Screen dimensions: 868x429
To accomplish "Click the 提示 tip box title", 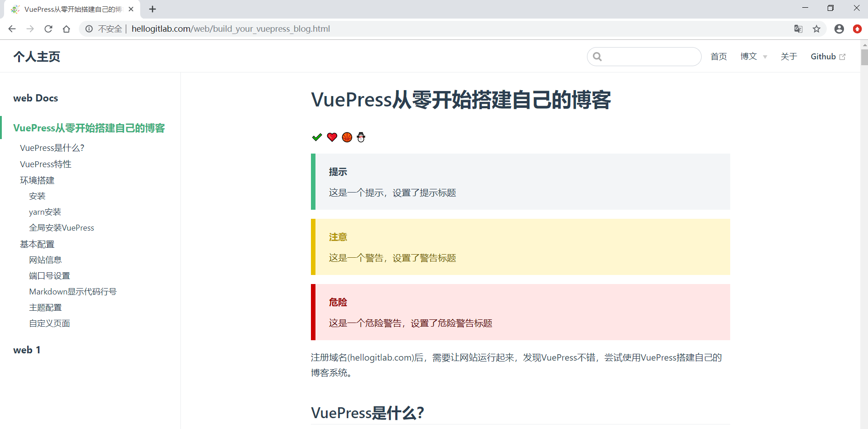I will pyautogui.click(x=338, y=172).
